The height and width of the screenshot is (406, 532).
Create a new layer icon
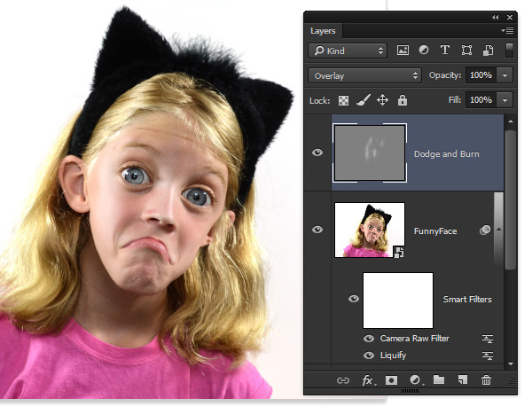coord(463,379)
